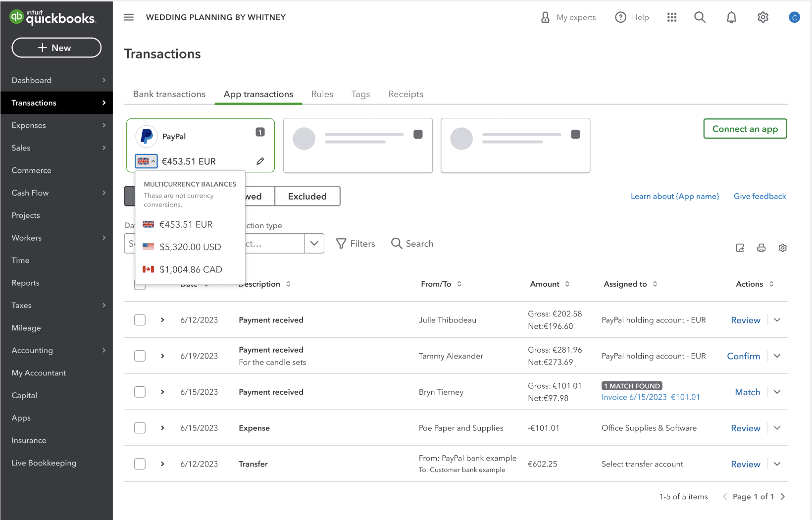812x520 pixels.
Task: Open the apps grid launcher
Action: tap(672, 17)
